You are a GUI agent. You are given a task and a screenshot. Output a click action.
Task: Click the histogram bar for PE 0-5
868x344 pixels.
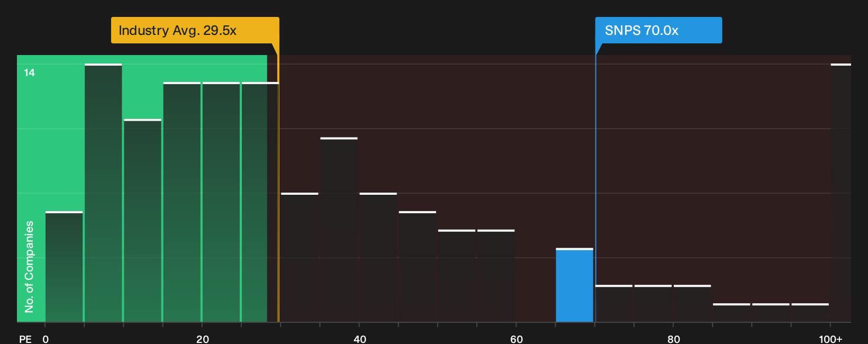64,267
